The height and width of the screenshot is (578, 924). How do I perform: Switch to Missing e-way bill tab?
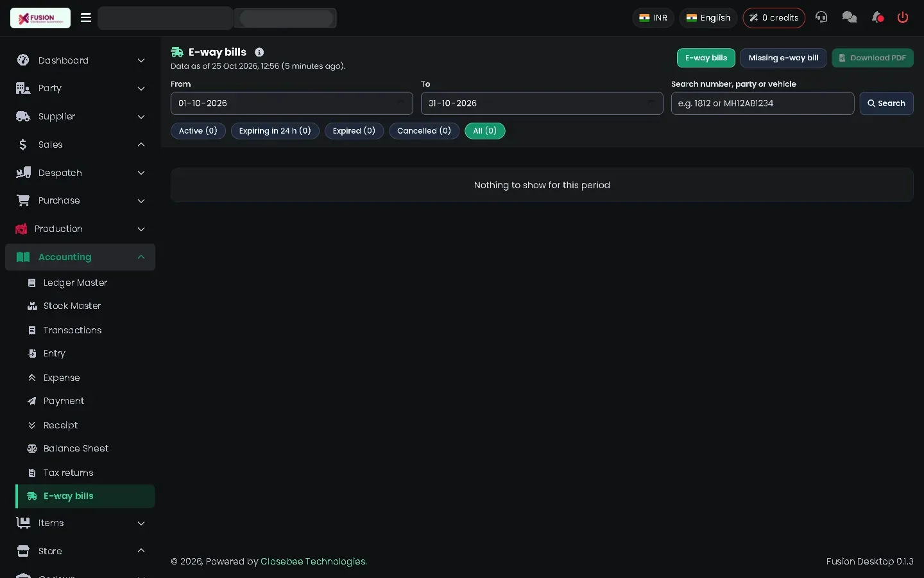point(783,58)
